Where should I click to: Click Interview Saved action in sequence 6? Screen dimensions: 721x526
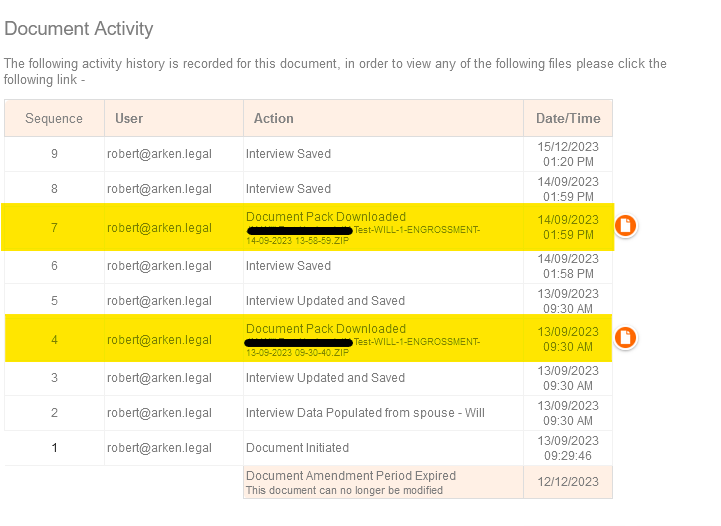click(288, 266)
